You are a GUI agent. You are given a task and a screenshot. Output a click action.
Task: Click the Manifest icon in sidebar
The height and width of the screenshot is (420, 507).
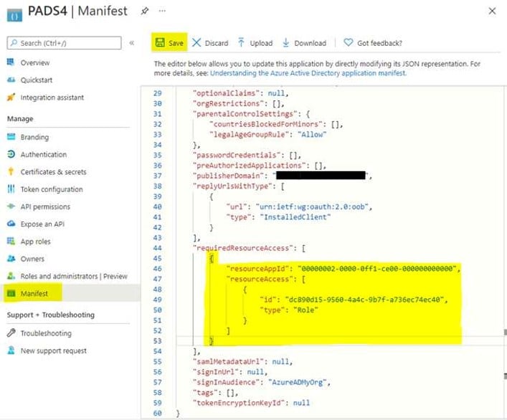pos(11,293)
